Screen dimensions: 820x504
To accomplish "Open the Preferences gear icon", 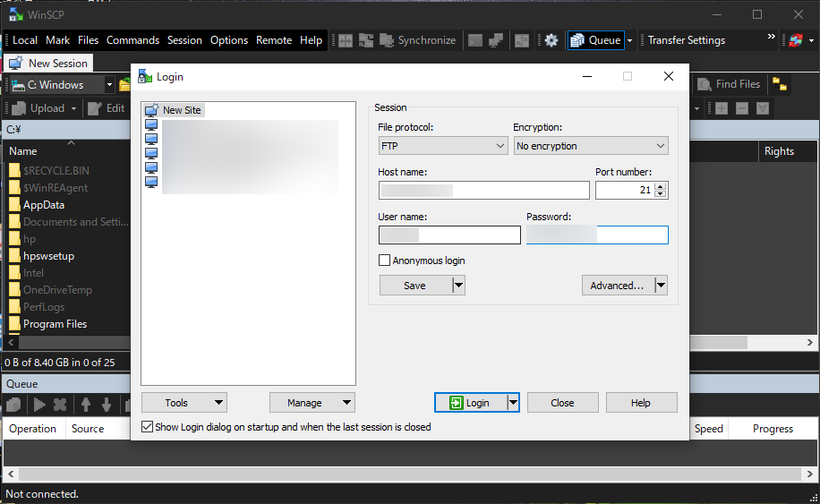I will (x=551, y=40).
